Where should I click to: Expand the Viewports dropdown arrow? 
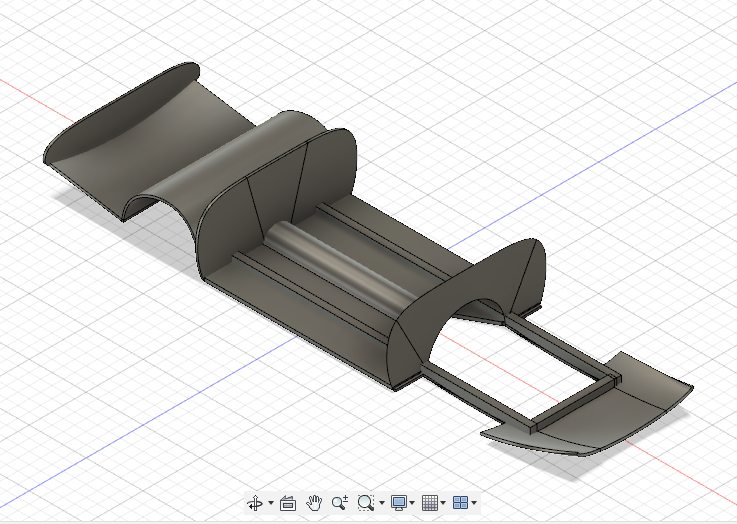[x=474, y=503]
